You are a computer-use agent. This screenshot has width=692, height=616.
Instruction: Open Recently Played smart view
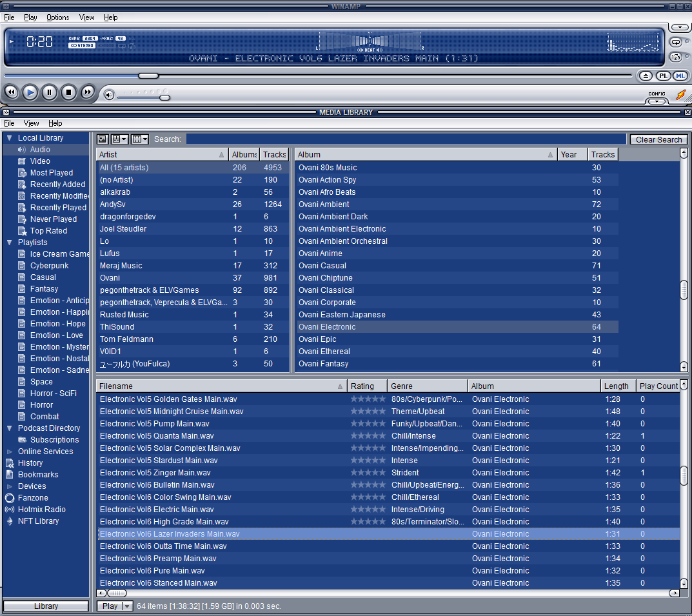coord(58,208)
